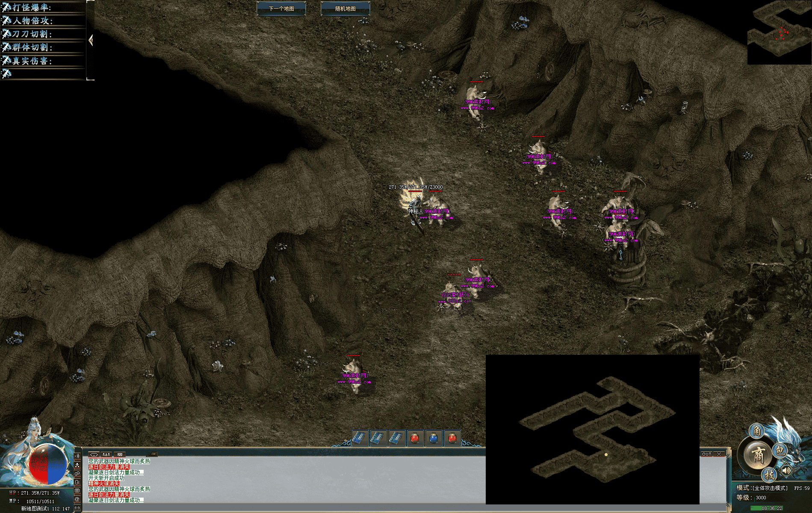Click the chat input bar
The width and height of the screenshot is (812, 513).
coord(404,507)
